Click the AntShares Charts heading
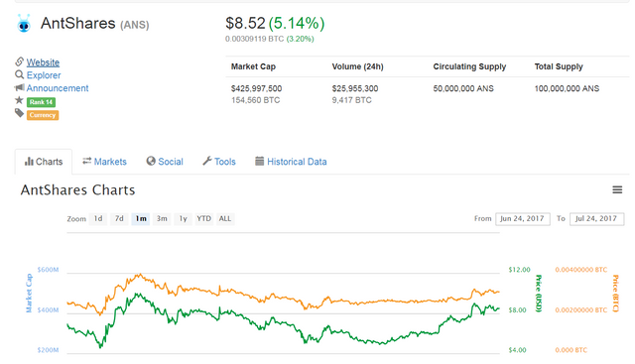Image resolution: width=635 pixels, height=364 pixels. point(77,189)
